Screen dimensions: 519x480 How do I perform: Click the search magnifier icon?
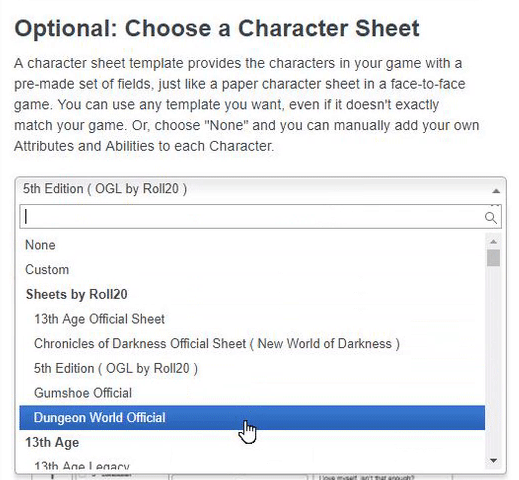(x=490, y=218)
